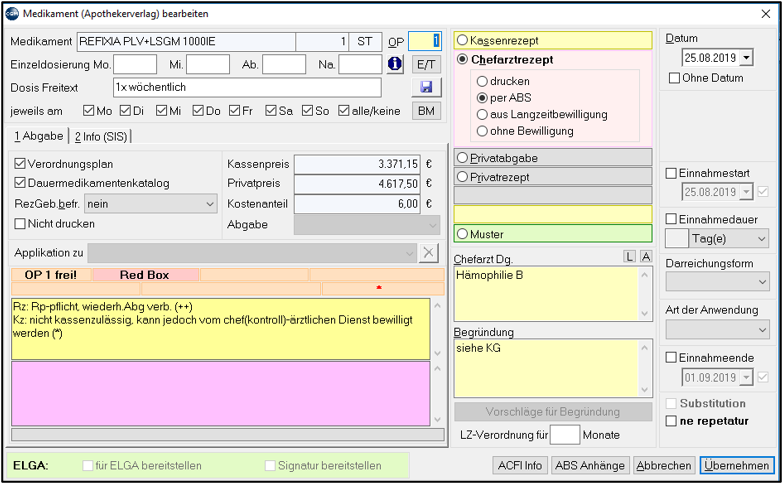Click the Kostenanteil value field
This screenshot has width=783, height=484.
(x=357, y=204)
